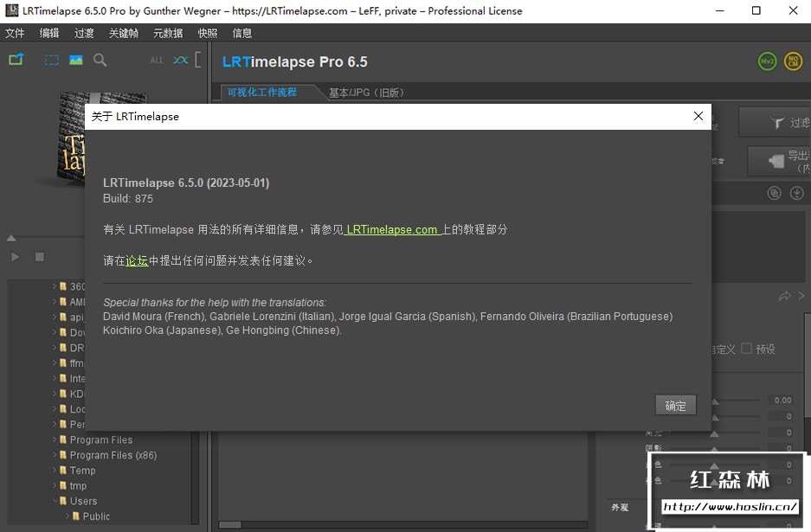The image size is (811, 532).
Task: Click the blue image preview icon
Action: (x=76, y=60)
